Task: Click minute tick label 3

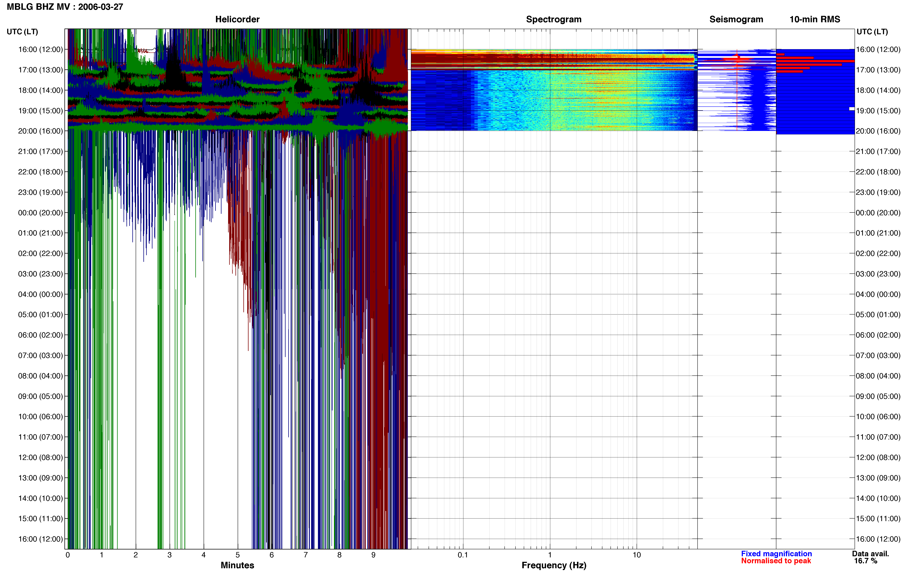Action: [x=170, y=555]
